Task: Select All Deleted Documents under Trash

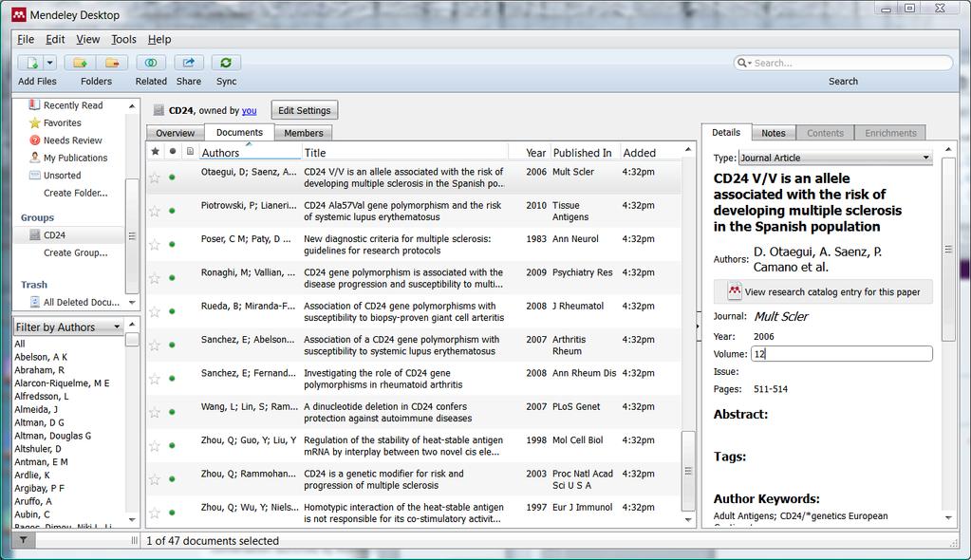Action: tap(81, 302)
